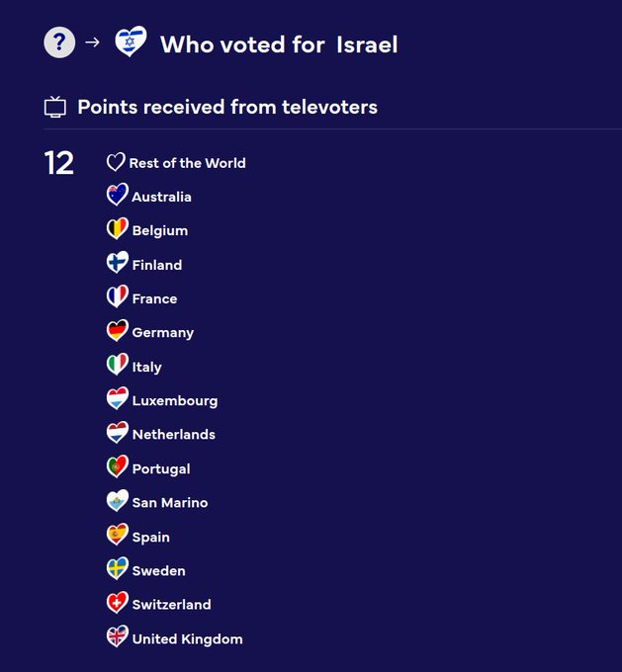The width and height of the screenshot is (622, 672).
Task: Click the Australia flag heart icon
Action: pos(118,196)
